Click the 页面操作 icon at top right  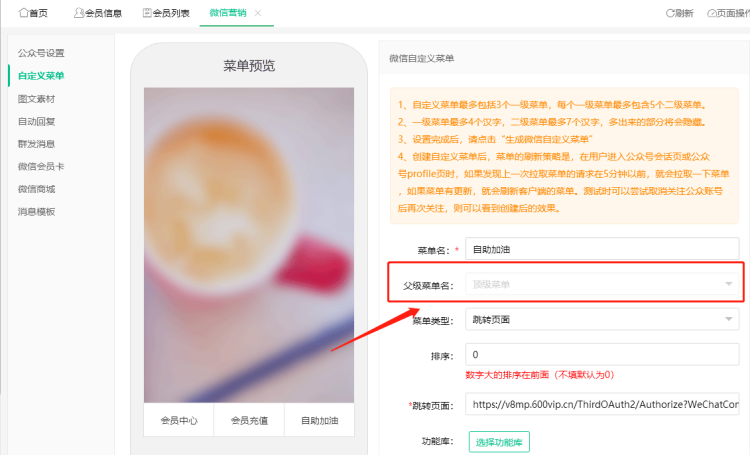pos(711,13)
